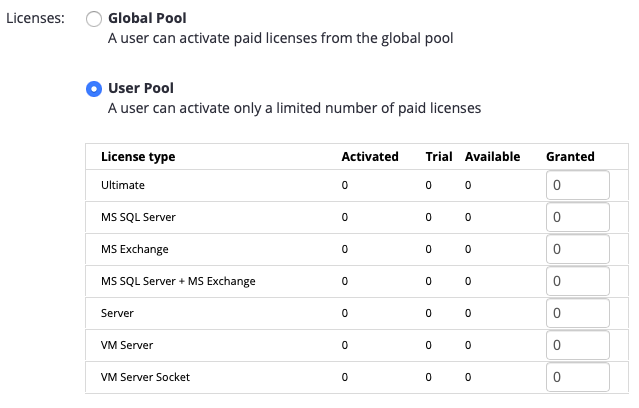Image resolution: width=639 pixels, height=408 pixels.
Task: Edit the Granted field for Ultimate
Action: (577, 185)
